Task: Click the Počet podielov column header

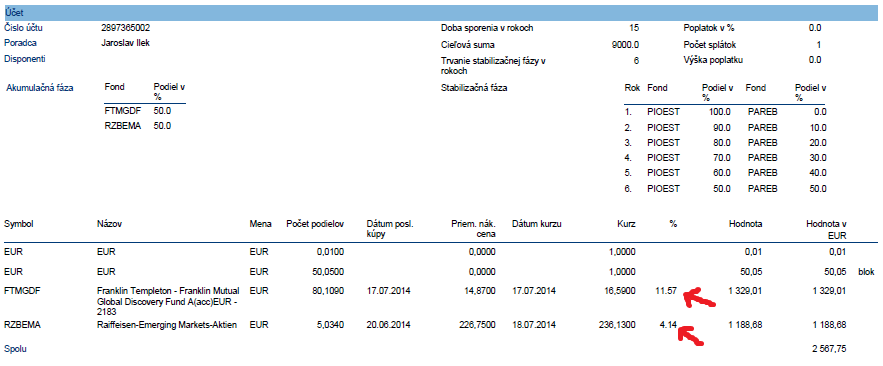Action: pos(314,224)
